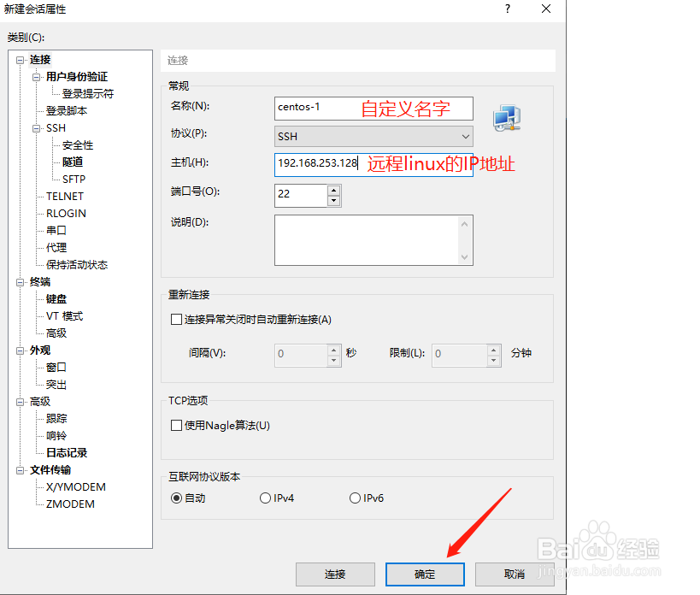Image resolution: width=700 pixels, height=595 pixels.
Task: Select 用户身份验证 in the tree
Action: [x=77, y=77]
